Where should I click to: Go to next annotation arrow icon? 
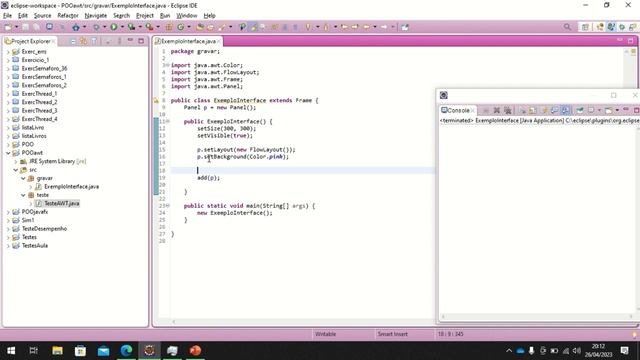pos(307,27)
